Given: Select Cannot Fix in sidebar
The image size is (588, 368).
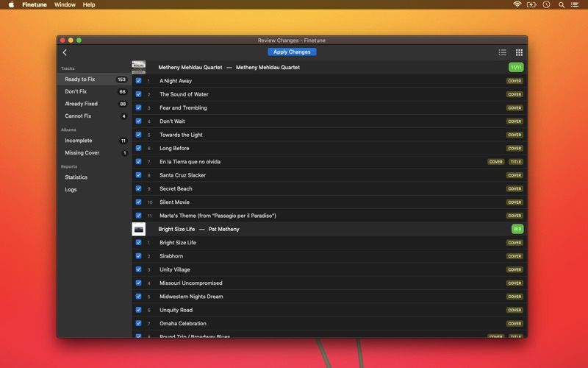Looking at the screenshot, I should (x=94, y=116).
